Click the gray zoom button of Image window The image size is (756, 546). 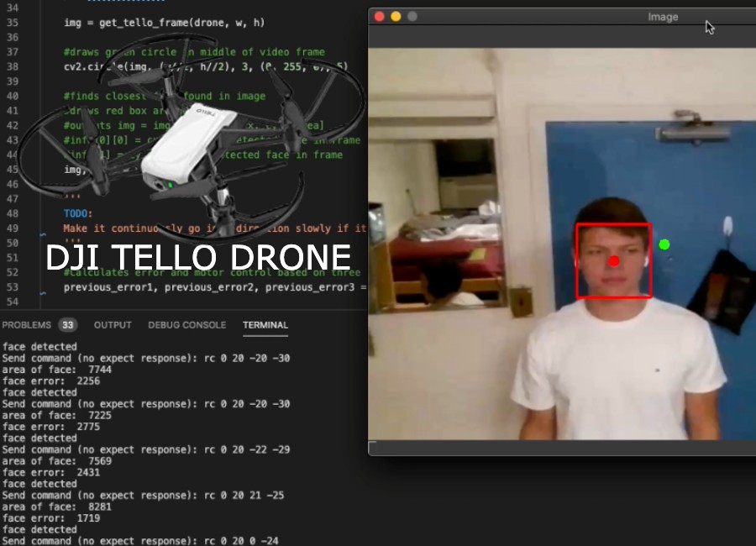click(x=412, y=17)
